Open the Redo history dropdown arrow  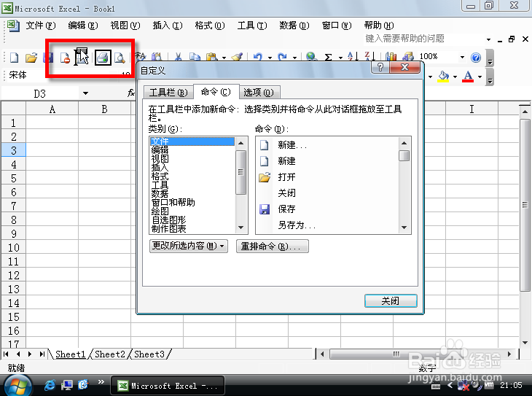294,58
